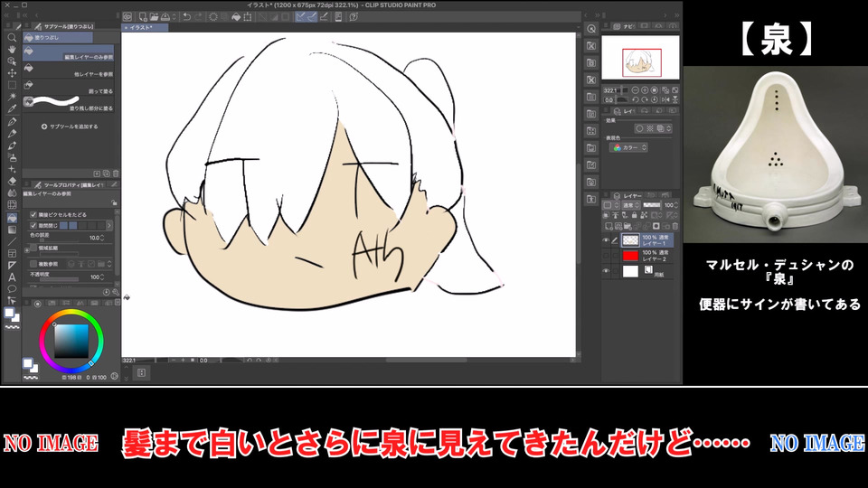Select the Fill bucket tool in the toolbar

(12, 218)
